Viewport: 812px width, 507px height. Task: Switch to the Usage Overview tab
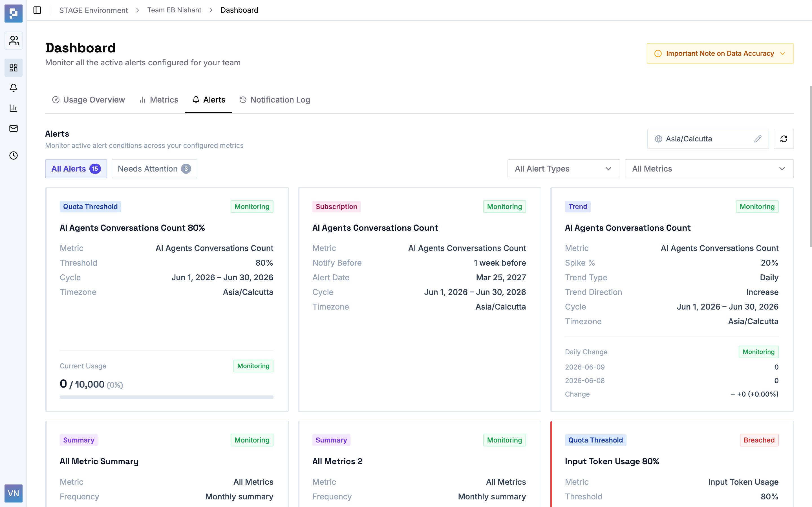pos(88,100)
